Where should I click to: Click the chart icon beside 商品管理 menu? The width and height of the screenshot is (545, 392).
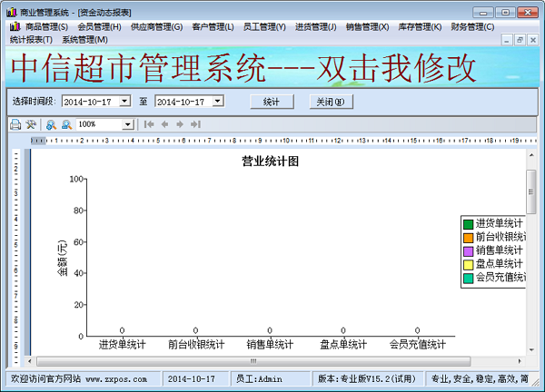(15, 26)
